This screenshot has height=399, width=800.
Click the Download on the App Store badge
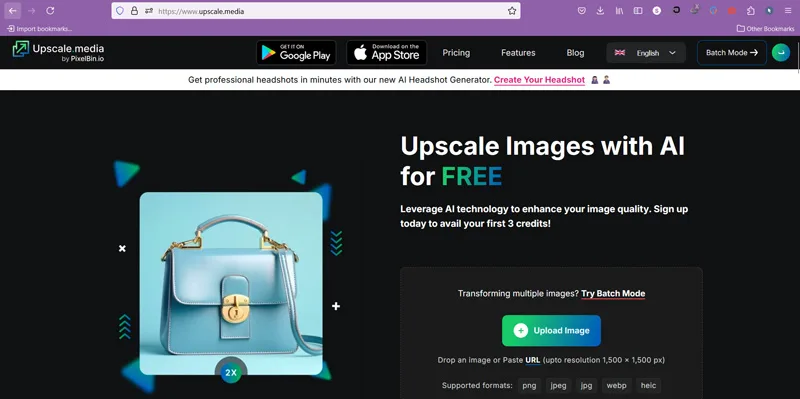pyautogui.click(x=387, y=53)
